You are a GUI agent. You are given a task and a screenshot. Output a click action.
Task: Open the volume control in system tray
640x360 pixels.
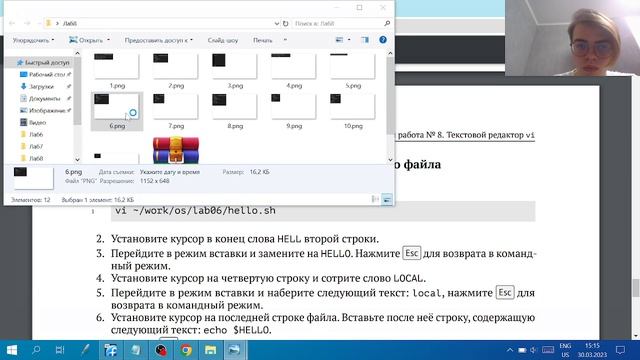click(x=533, y=350)
